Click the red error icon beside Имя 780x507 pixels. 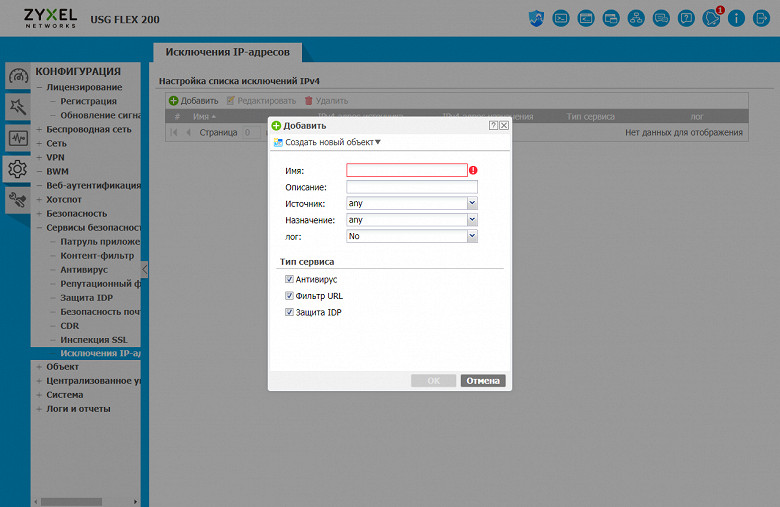point(473,170)
